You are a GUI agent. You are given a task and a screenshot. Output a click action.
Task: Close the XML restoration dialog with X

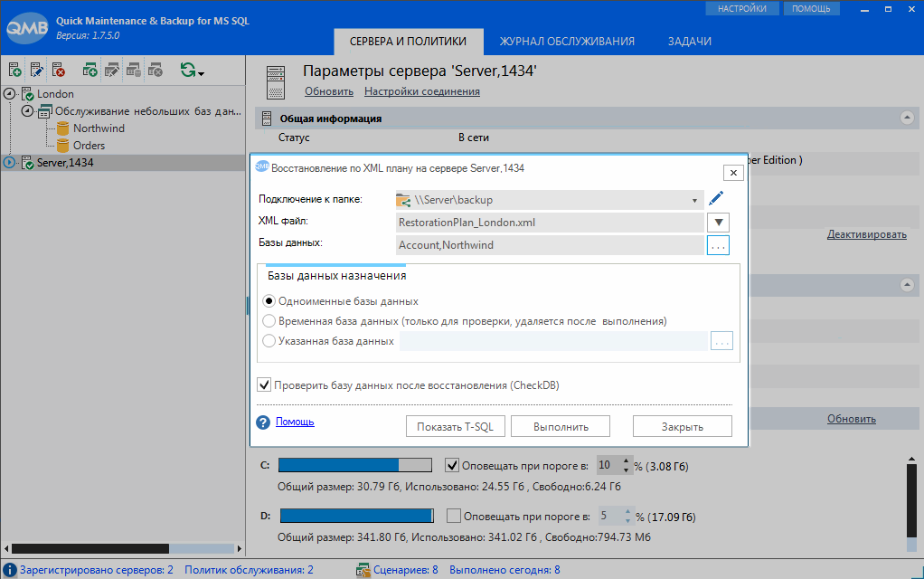coord(733,173)
